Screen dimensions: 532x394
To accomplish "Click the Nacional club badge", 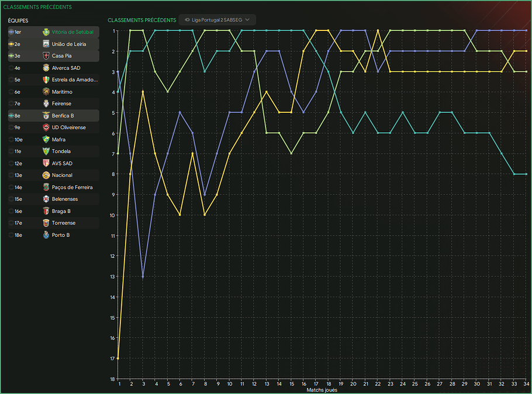I will coord(46,175).
